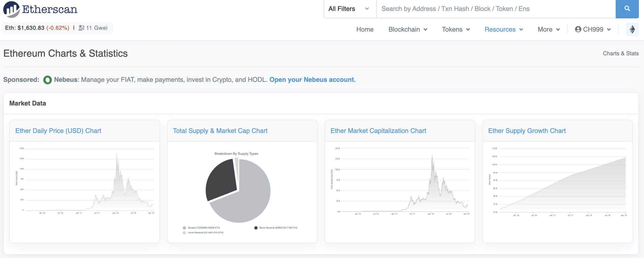Open the CH999 account dropdown

593,29
